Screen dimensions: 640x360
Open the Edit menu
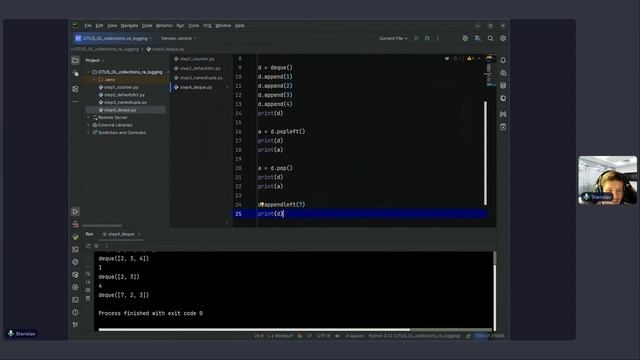(99, 26)
